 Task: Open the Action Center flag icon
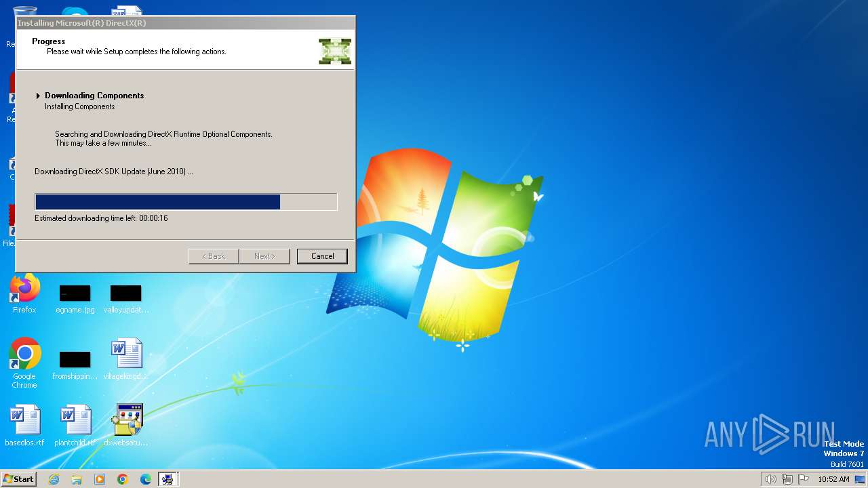pyautogui.click(x=804, y=479)
